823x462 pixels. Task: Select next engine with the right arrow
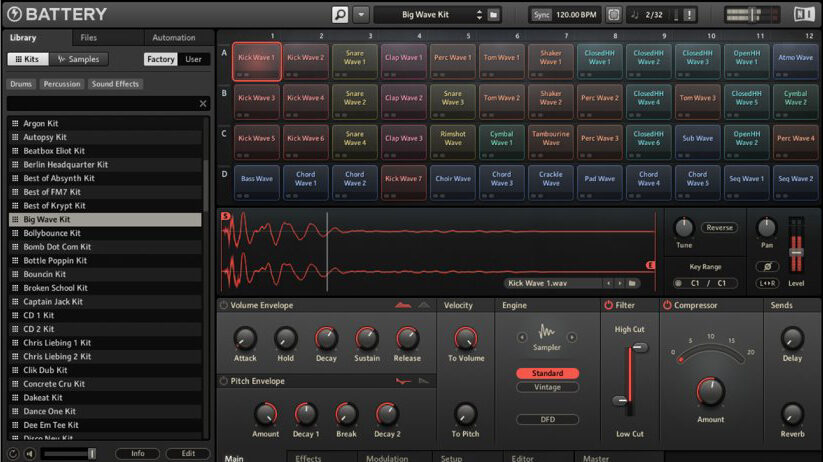pyautogui.click(x=572, y=338)
